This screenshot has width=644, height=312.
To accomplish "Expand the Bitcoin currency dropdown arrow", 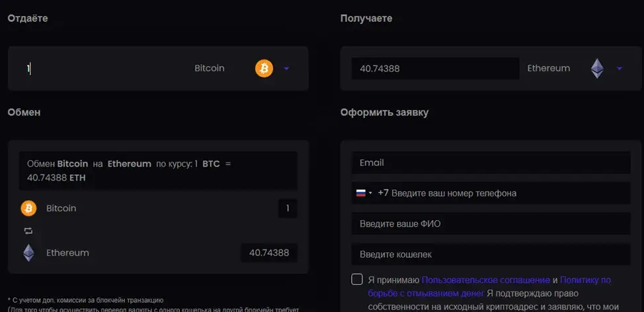I will coord(287,69).
